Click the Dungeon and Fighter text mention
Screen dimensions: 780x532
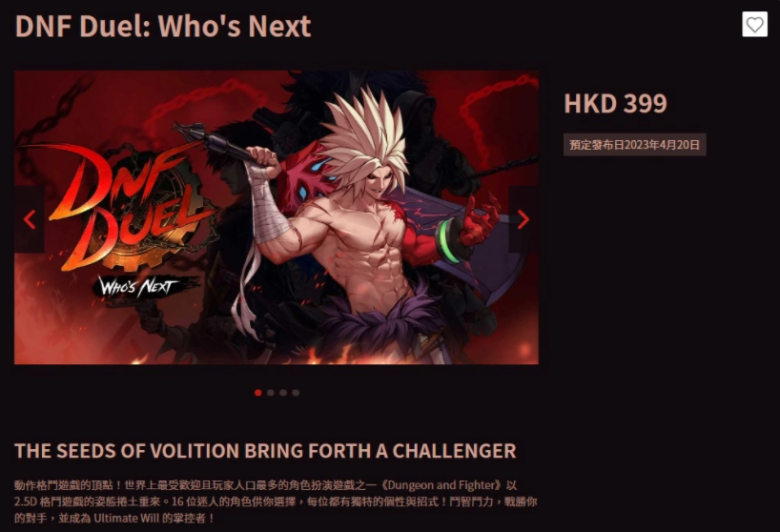point(443,485)
